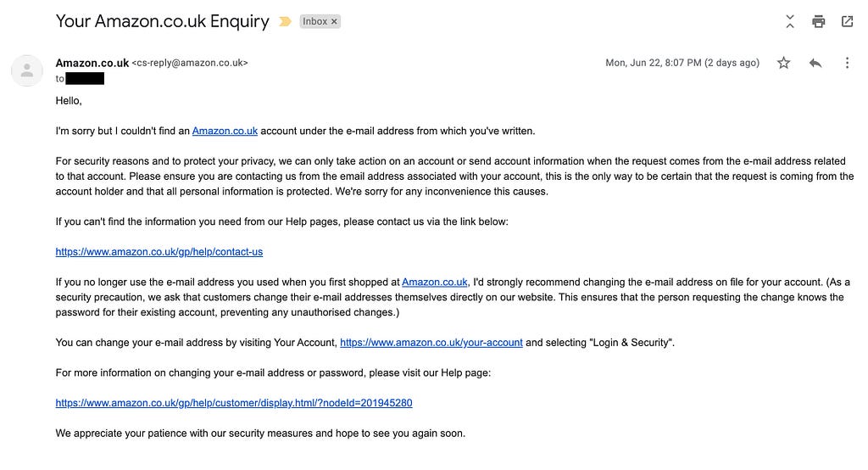Open Amazon.co.uk link after 'first shopped at'

435,283
